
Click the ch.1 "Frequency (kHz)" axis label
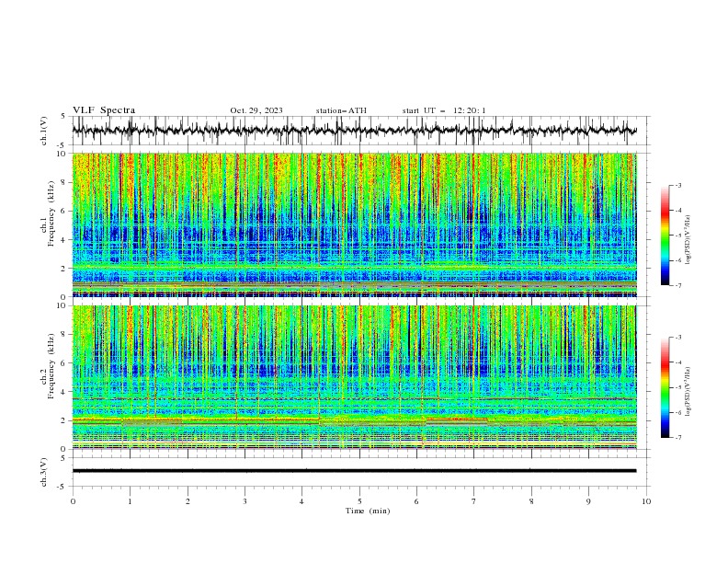[x=51, y=214]
